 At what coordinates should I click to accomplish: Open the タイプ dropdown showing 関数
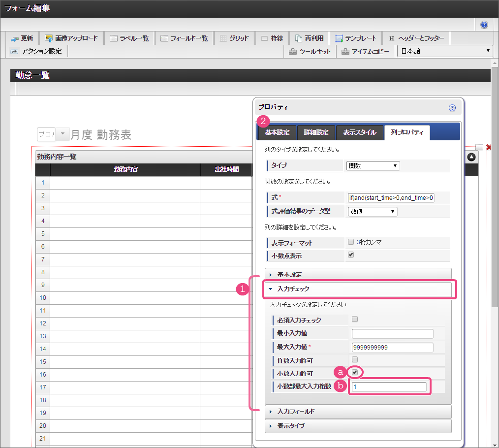[373, 166]
